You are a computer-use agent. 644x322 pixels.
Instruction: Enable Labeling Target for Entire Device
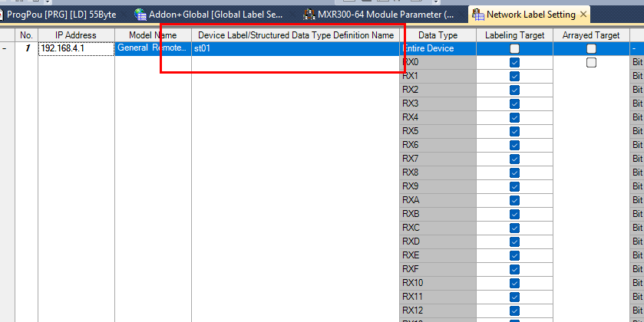tap(514, 49)
